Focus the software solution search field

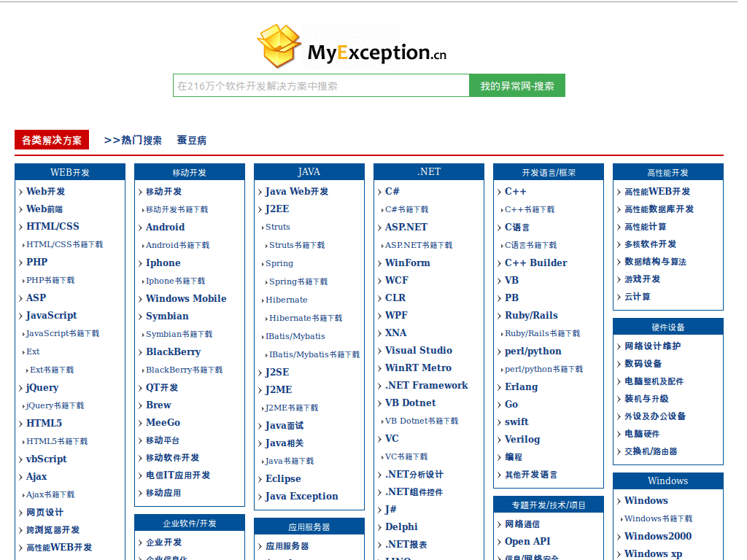(321, 86)
